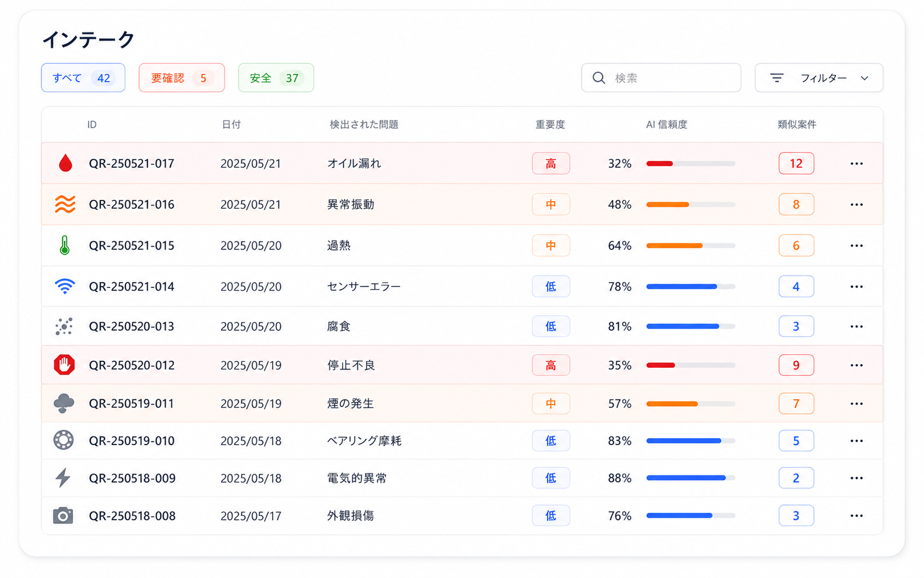Open the 8 similar cases badge for 異常振動
This screenshot has height=578, width=924.
point(796,205)
